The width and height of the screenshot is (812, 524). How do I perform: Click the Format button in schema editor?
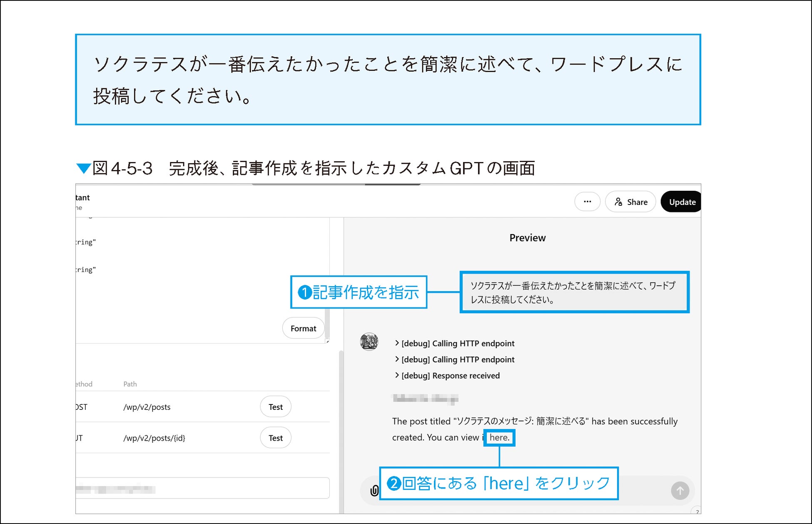[x=303, y=328]
